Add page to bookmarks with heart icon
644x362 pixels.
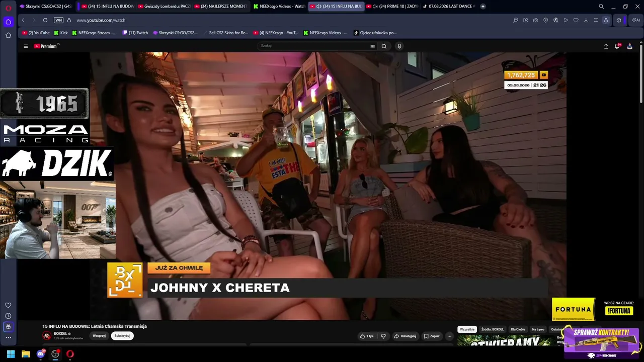[x=576, y=20]
